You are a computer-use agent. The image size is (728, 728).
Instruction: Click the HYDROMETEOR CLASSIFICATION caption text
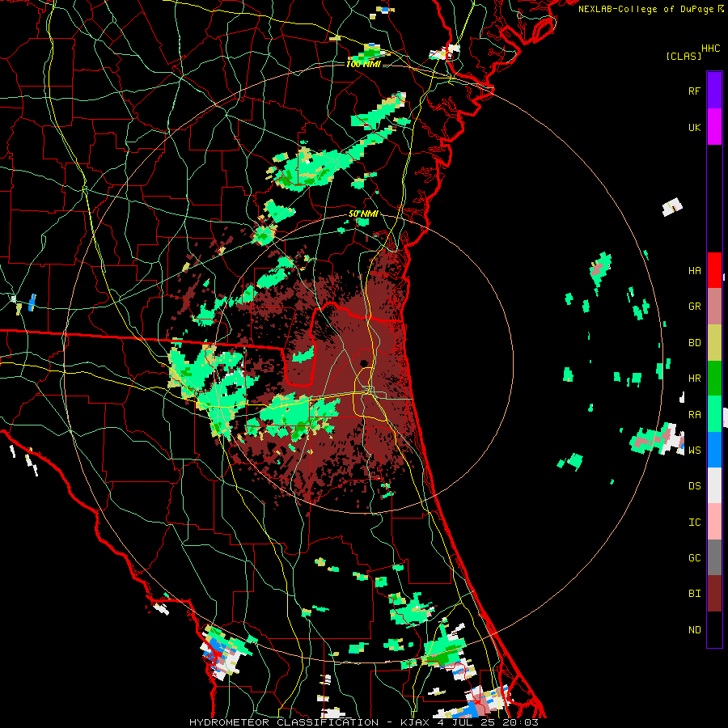(284, 722)
